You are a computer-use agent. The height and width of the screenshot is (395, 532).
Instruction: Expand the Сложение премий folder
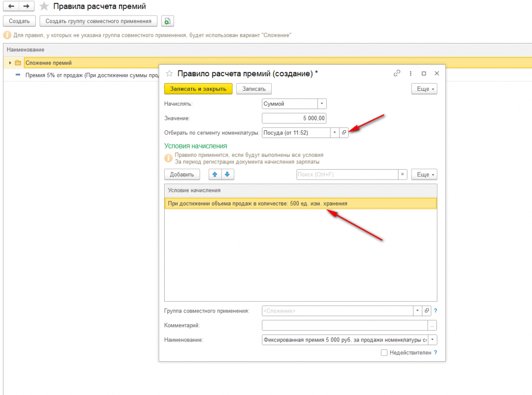(10, 63)
